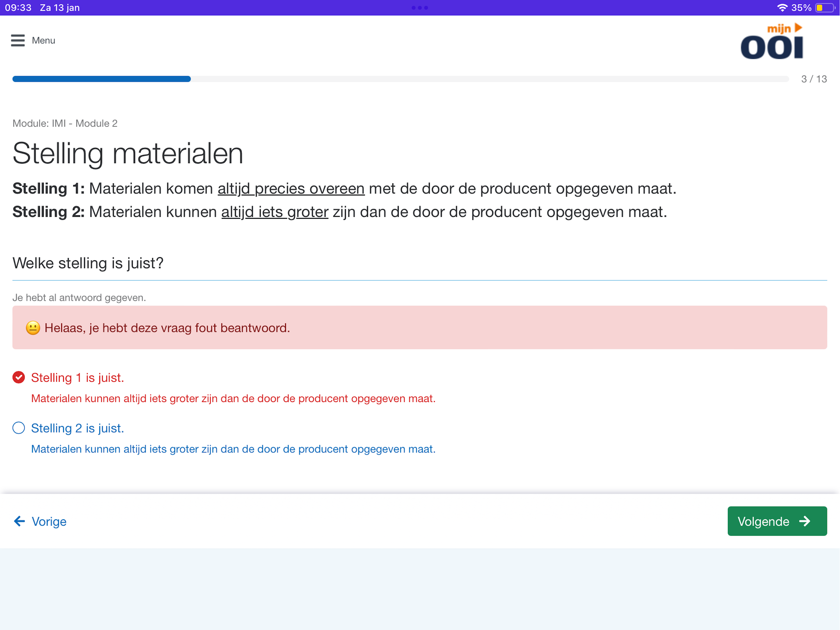Select the Stelling 1 is juist radio button
This screenshot has width=840, height=630.
coord(19,377)
